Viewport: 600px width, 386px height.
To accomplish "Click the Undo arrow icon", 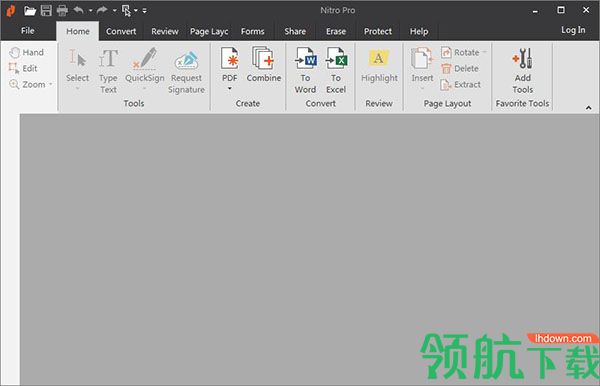I will 78,10.
